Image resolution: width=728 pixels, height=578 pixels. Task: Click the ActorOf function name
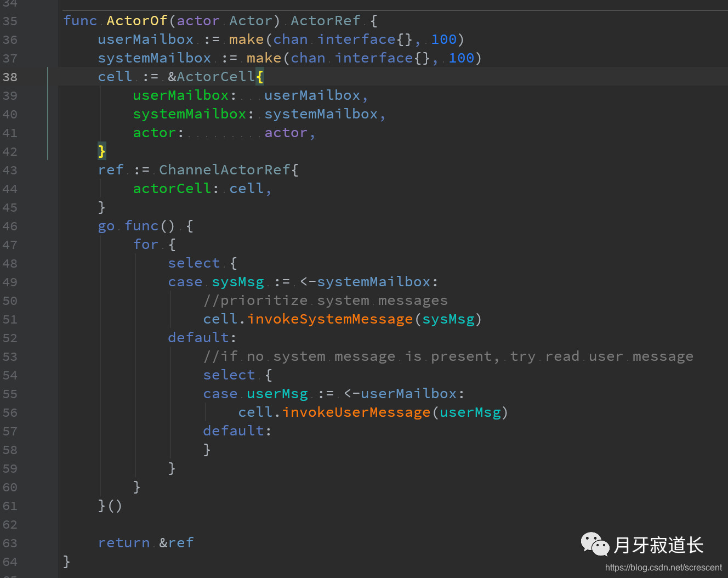click(137, 21)
